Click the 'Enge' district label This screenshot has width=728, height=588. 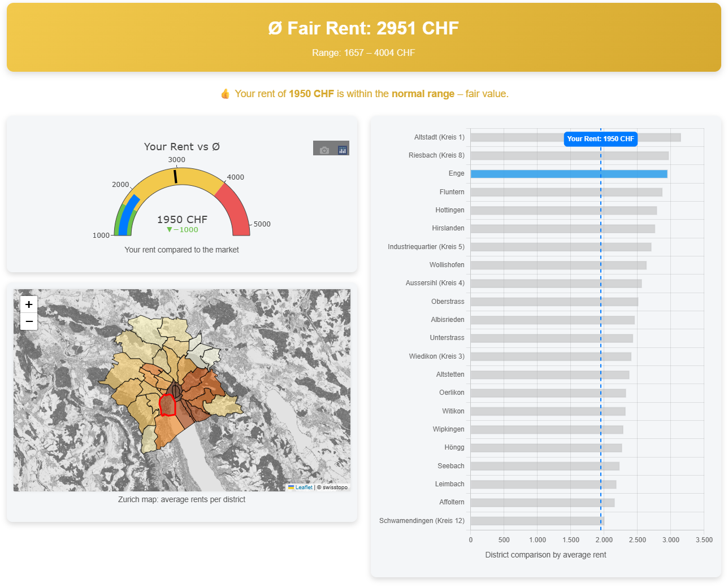[457, 173]
